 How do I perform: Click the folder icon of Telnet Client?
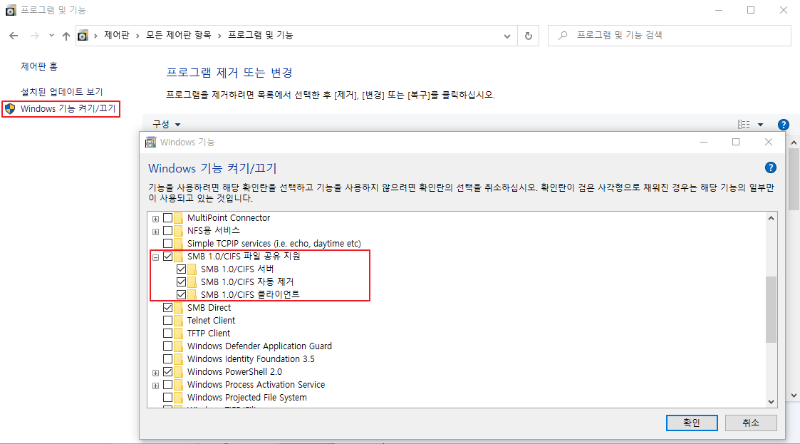pyautogui.click(x=179, y=320)
